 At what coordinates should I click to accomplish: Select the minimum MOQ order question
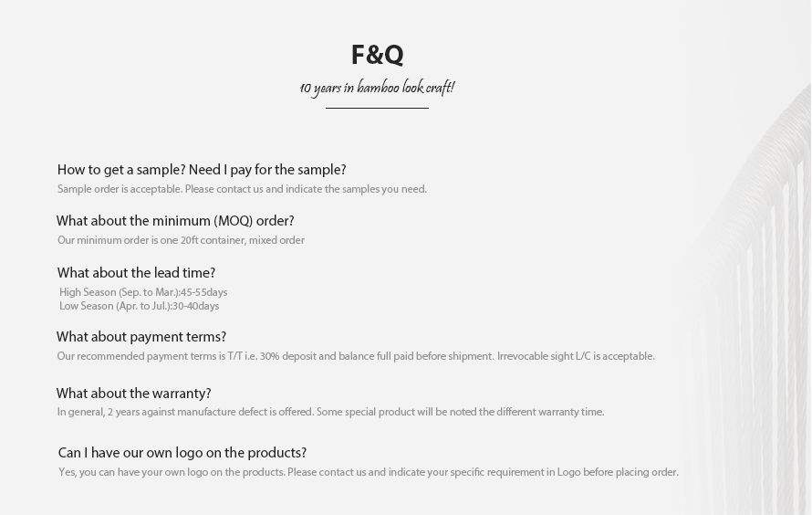point(175,221)
